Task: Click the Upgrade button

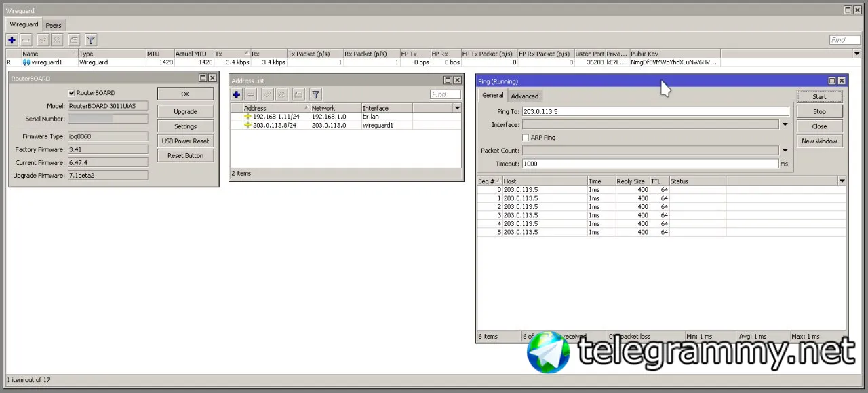Action: tap(185, 111)
